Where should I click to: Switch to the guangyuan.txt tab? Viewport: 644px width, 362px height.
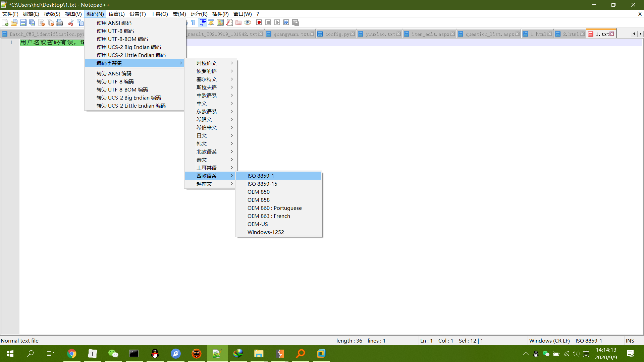pyautogui.click(x=290, y=34)
